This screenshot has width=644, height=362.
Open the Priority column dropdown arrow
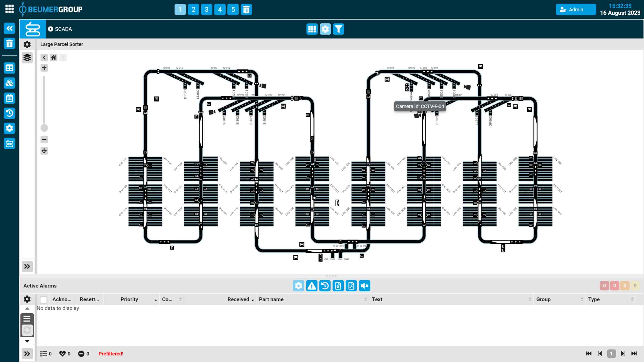coord(156,300)
